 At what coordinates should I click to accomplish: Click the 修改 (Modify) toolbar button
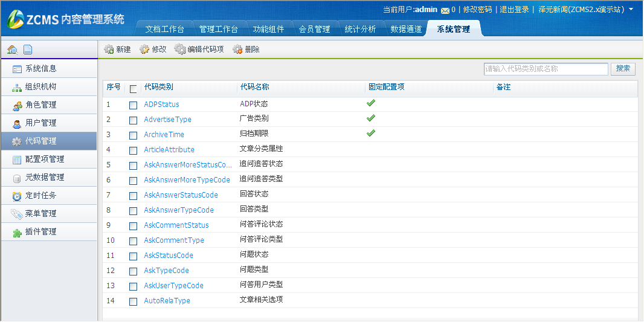tap(153, 50)
